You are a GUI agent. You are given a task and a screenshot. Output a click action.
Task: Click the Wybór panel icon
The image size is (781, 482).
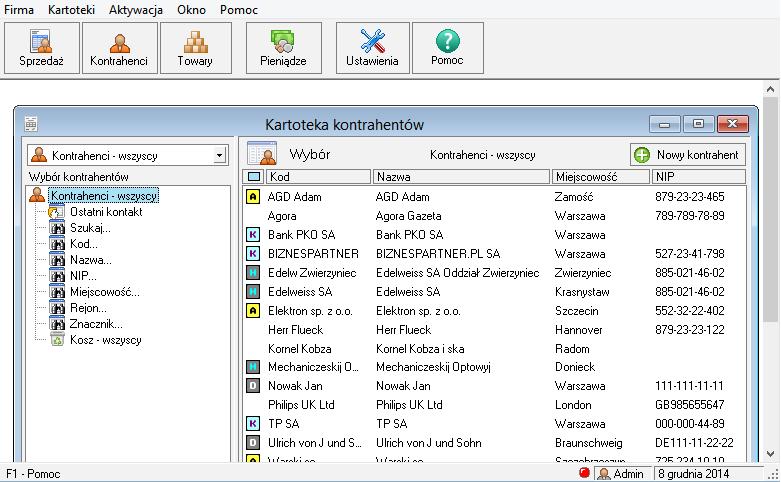point(262,153)
